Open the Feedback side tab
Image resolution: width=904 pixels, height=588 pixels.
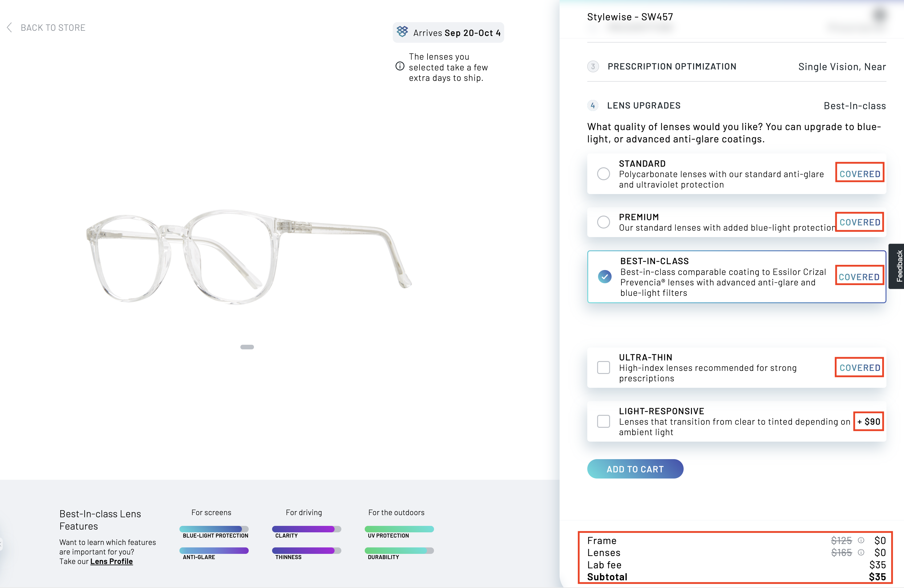898,266
